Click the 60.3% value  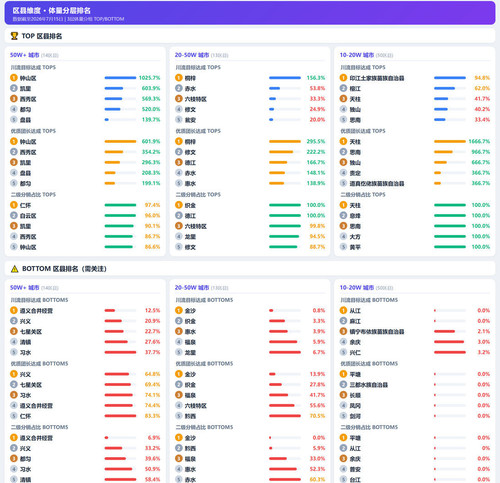coord(317,479)
